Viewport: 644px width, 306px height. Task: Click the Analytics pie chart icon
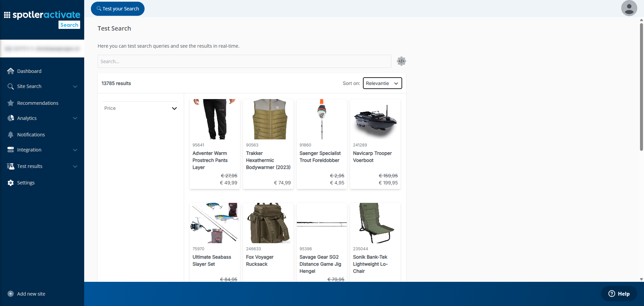(x=11, y=118)
